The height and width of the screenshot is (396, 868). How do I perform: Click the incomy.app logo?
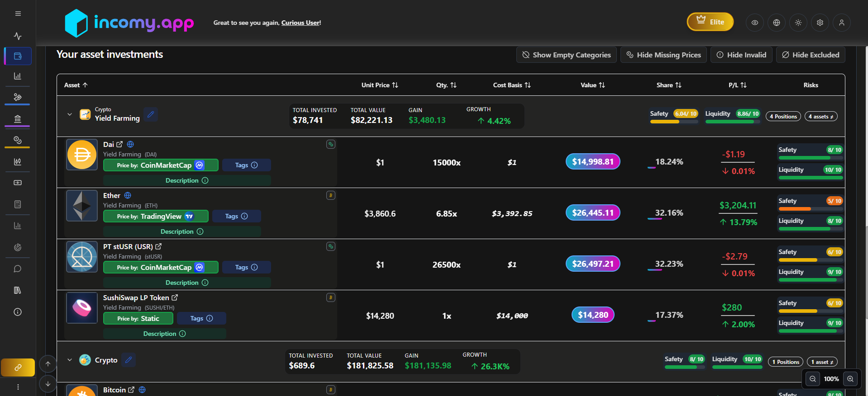coord(129,23)
